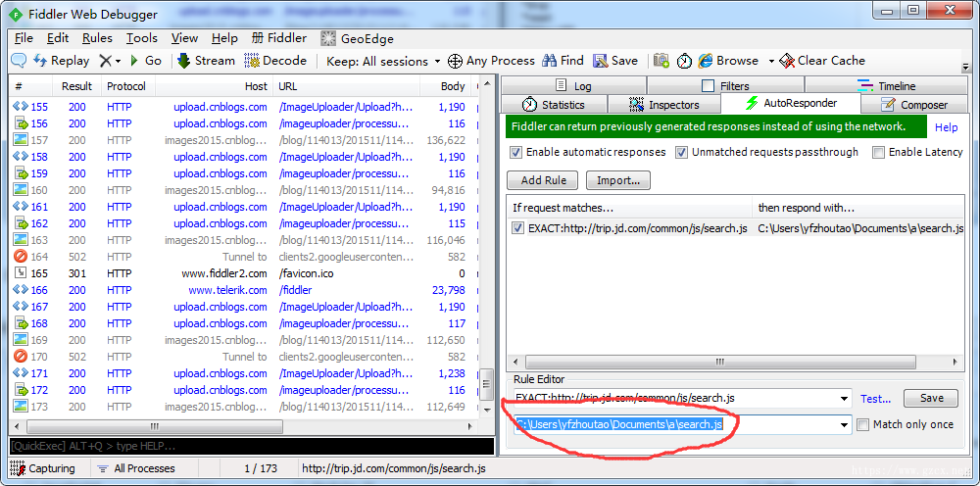
Task: Click the Replay toolbar icon
Action: pyautogui.click(x=40, y=61)
